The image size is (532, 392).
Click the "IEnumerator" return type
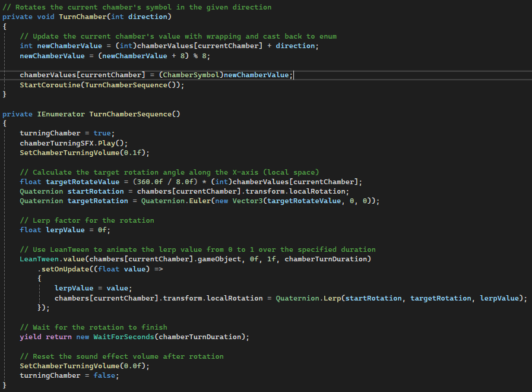coord(61,114)
